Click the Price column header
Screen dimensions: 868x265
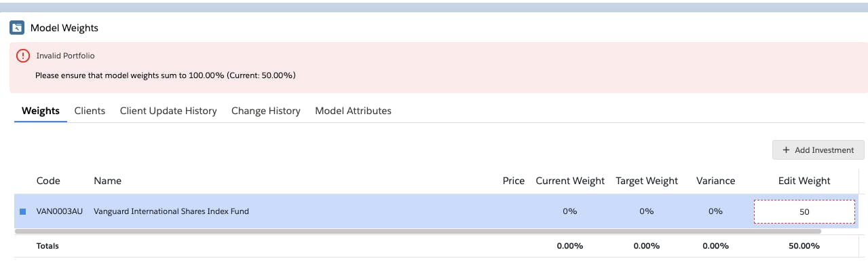(514, 181)
